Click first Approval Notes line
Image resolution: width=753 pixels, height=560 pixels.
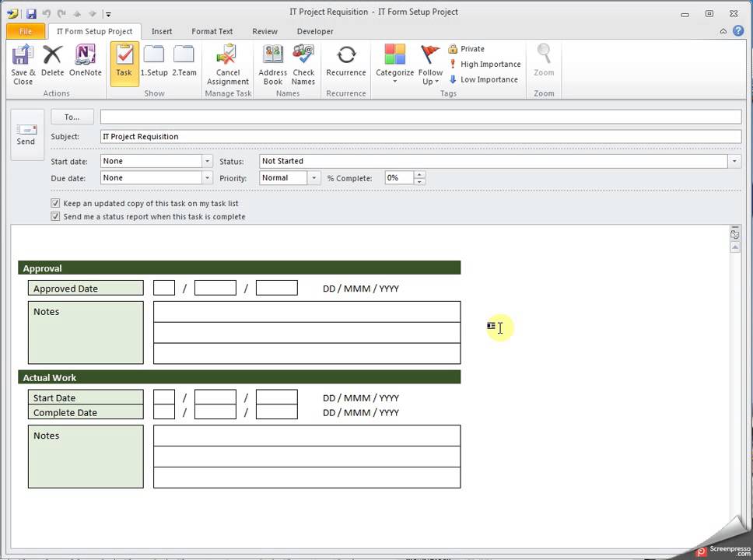point(306,312)
